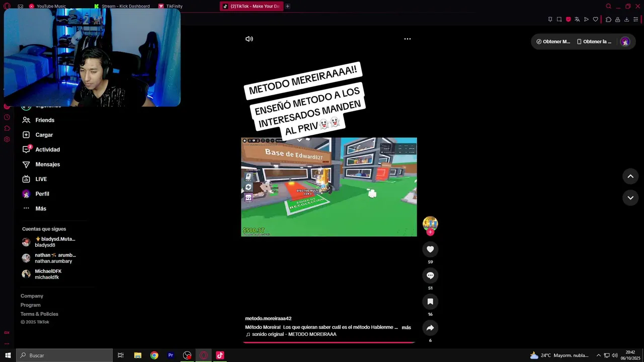Open settings gear in Opera sidebar
The image size is (644, 362).
pos(7,139)
